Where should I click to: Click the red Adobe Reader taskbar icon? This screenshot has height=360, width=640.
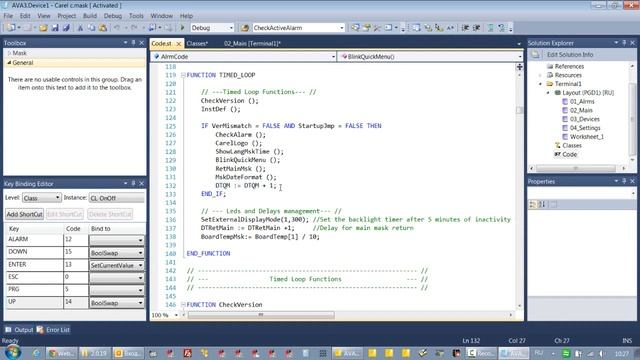coord(187,353)
